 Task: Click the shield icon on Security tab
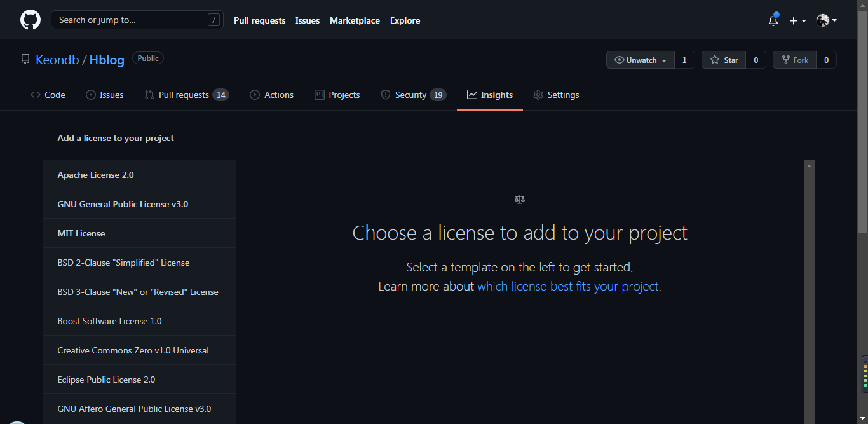pyautogui.click(x=386, y=95)
